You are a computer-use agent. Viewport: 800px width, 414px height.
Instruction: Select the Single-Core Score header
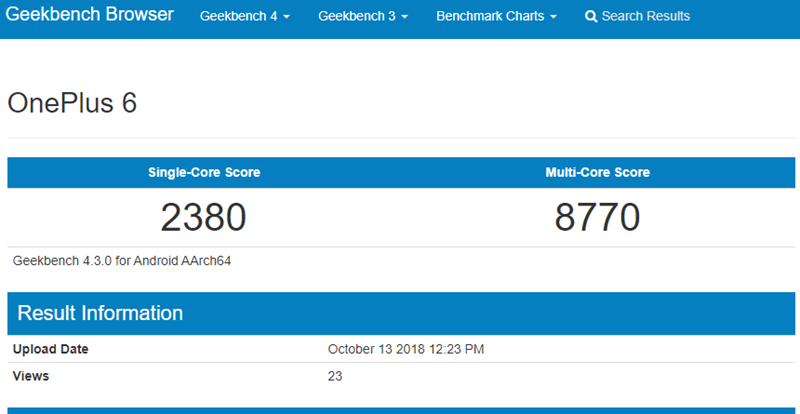[204, 173]
